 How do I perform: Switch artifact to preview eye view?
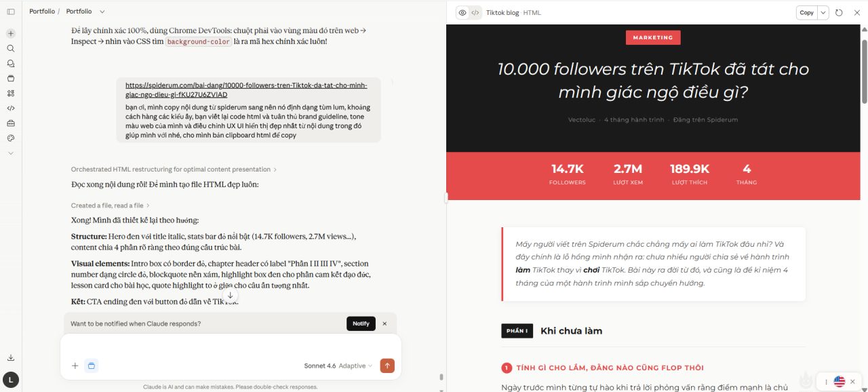point(462,12)
